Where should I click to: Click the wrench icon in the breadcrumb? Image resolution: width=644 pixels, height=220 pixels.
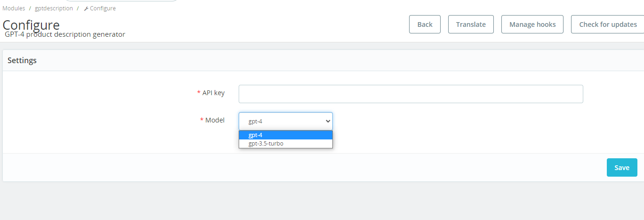86,8
